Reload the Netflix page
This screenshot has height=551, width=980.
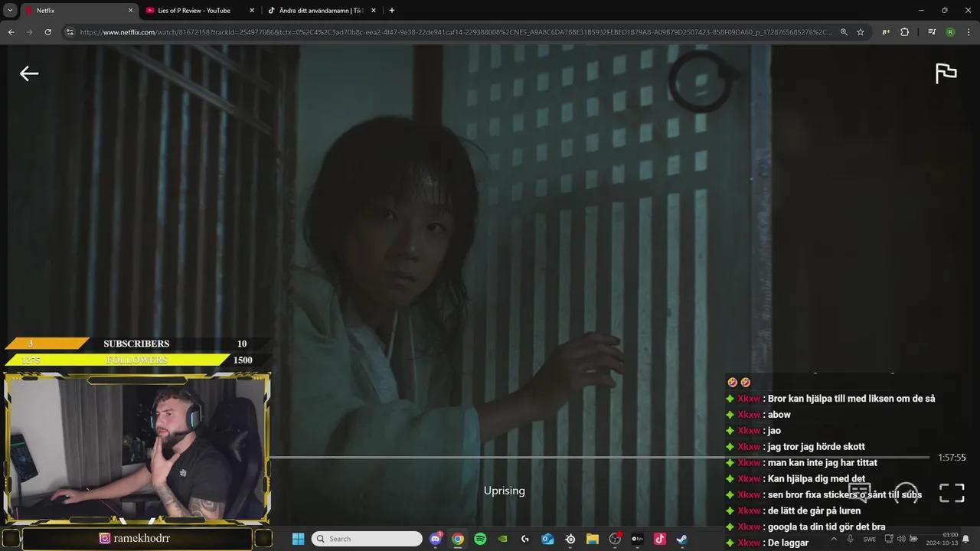(x=47, y=32)
